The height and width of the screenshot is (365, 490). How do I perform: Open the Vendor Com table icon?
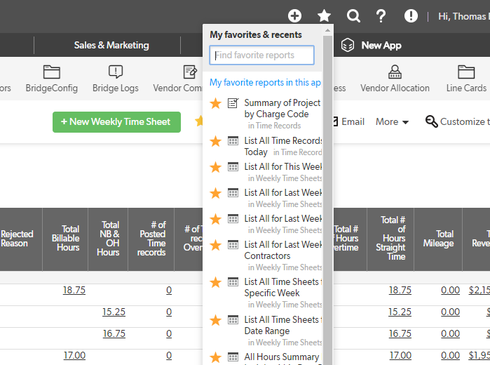tap(190, 72)
